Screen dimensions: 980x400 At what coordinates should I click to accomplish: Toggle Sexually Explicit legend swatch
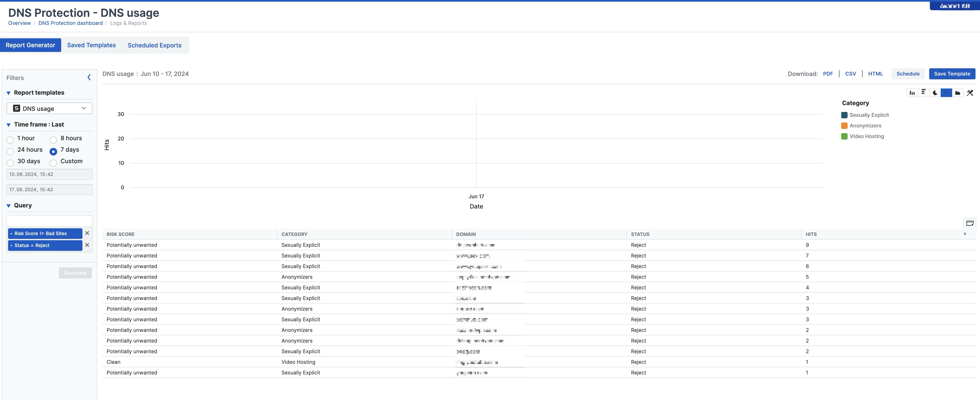(844, 115)
